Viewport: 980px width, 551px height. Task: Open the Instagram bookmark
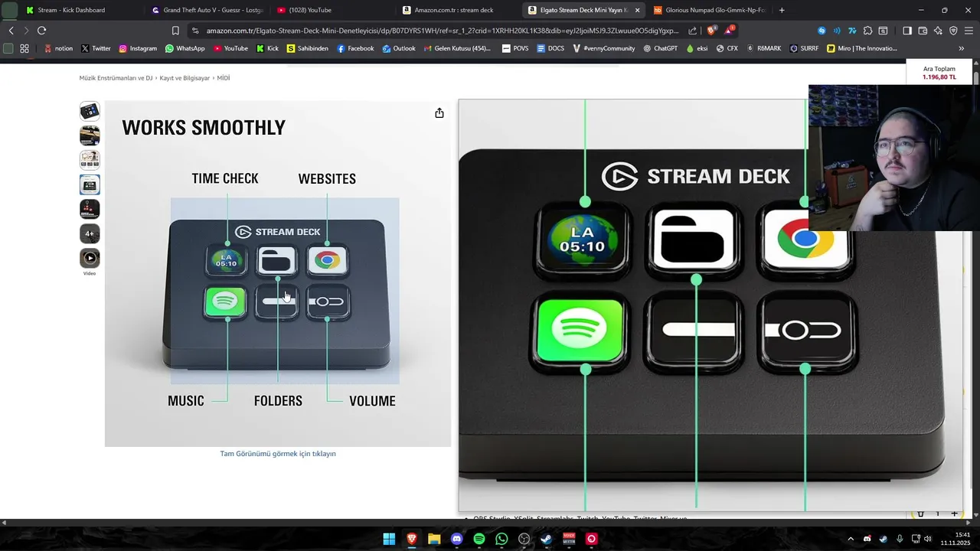click(x=138, y=48)
